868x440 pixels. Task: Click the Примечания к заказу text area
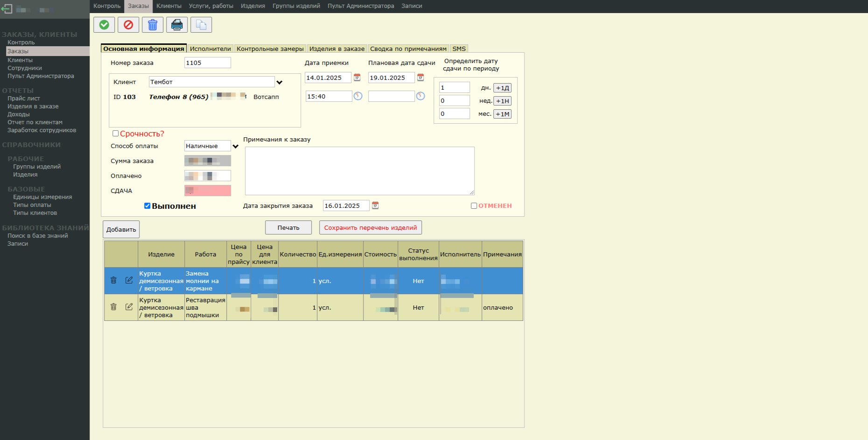point(359,170)
